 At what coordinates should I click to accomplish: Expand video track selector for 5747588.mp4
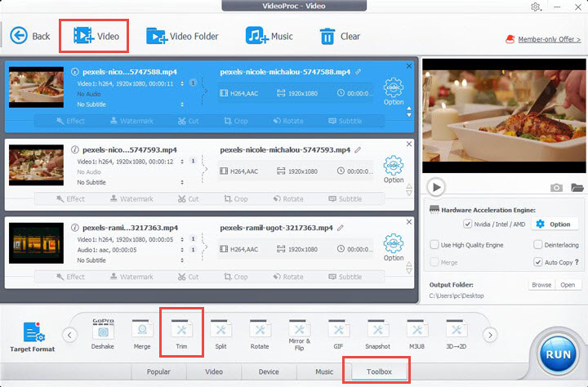(x=182, y=83)
